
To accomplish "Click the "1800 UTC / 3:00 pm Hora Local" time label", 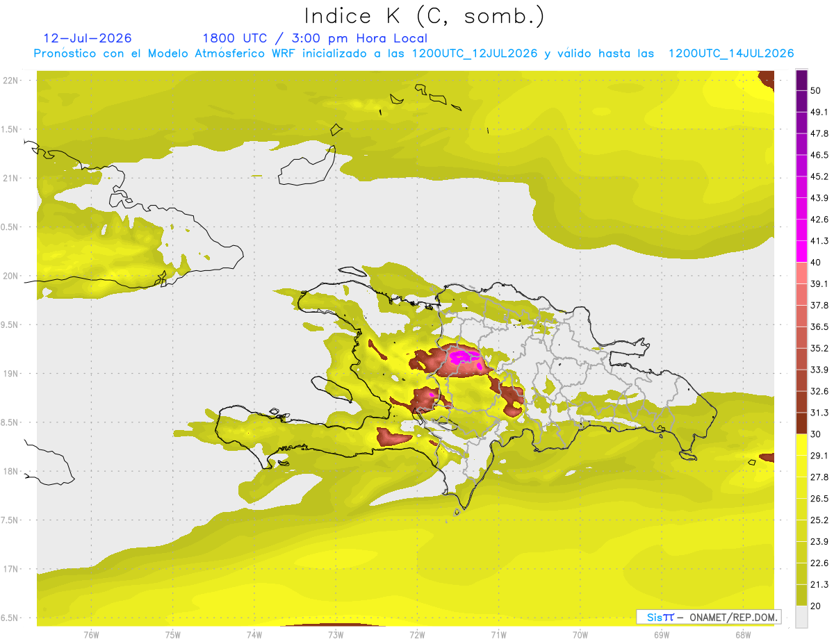I will 315,38.
